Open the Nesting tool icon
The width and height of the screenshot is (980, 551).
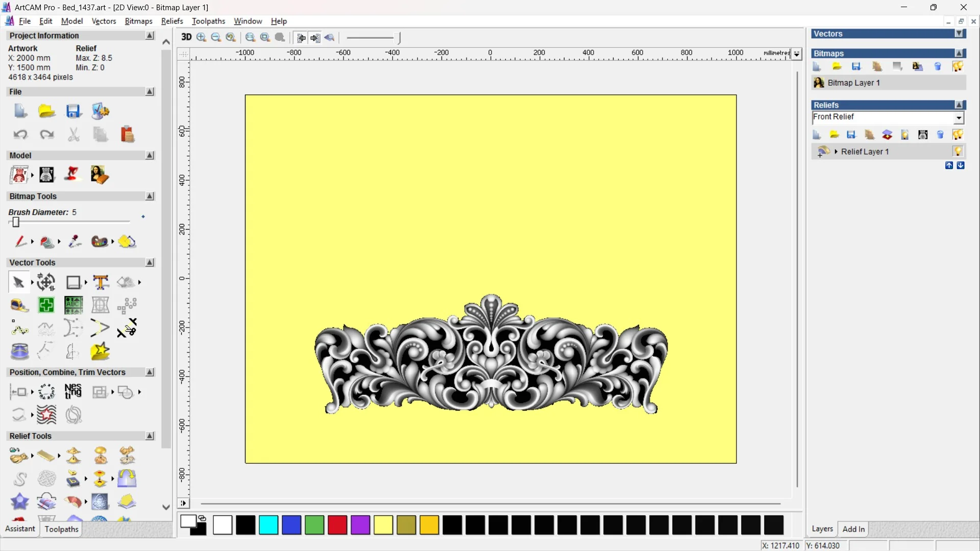tap(73, 391)
